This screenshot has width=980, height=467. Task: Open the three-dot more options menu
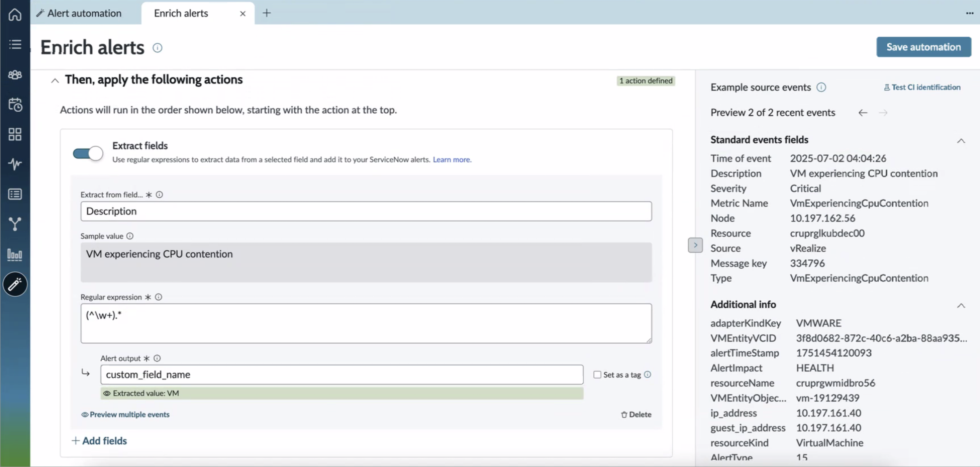tap(969, 13)
